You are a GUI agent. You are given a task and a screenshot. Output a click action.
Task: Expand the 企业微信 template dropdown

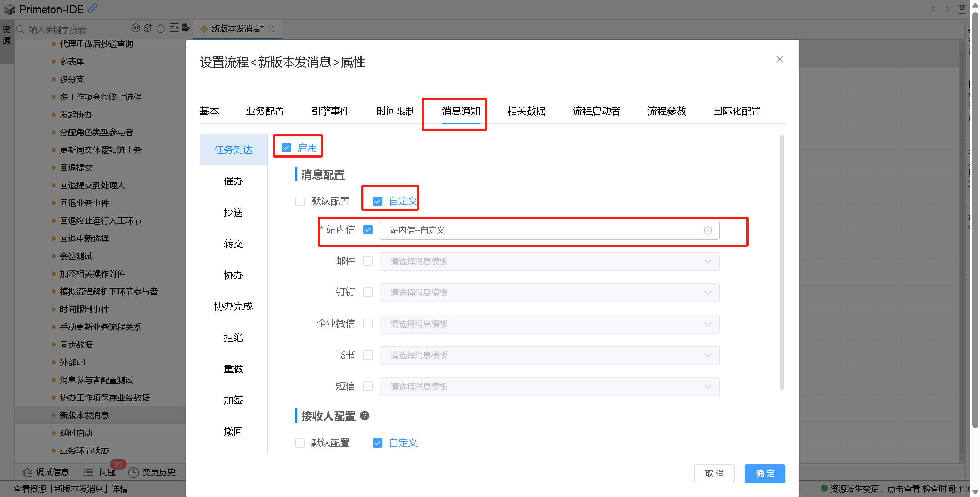(549, 324)
